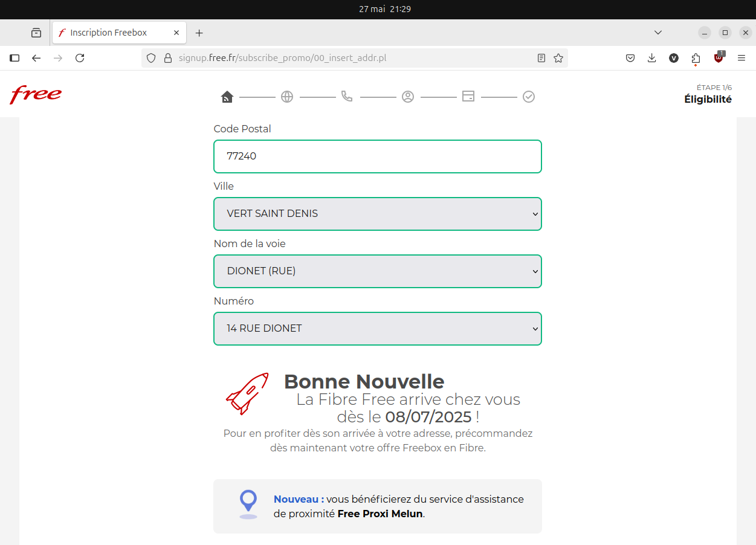Viewport: 756px width, 545px height.
Task: Close the browser window
Action: pos(746,33)
